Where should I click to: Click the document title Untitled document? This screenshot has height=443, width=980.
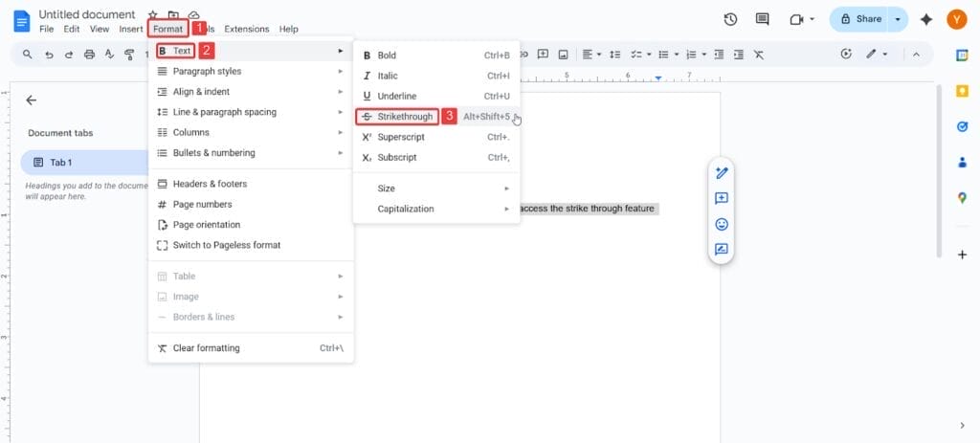pos(87,14)
